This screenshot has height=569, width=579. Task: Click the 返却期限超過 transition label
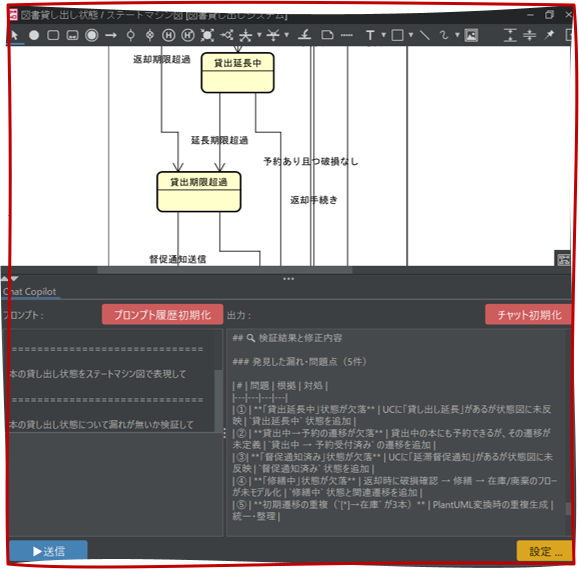tap(162, 59)
